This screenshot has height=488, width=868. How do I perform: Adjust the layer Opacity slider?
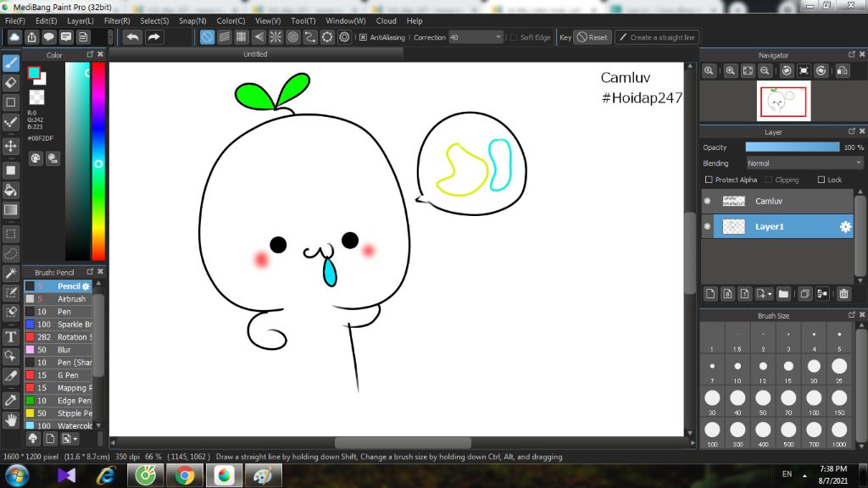click(793, 147)
